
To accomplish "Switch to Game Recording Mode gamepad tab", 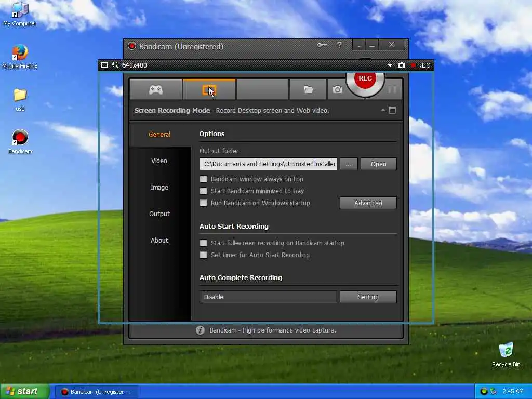I will point(156,89).
